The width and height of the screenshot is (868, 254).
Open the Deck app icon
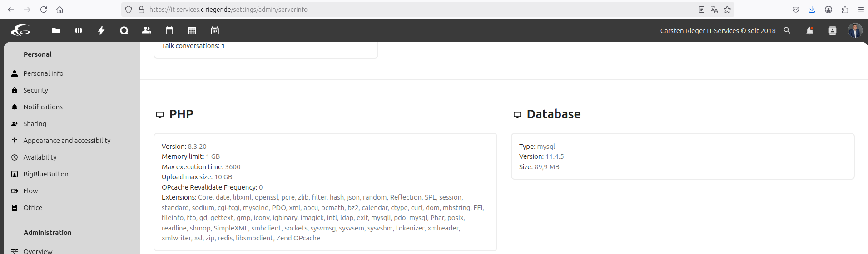[79, 30]
